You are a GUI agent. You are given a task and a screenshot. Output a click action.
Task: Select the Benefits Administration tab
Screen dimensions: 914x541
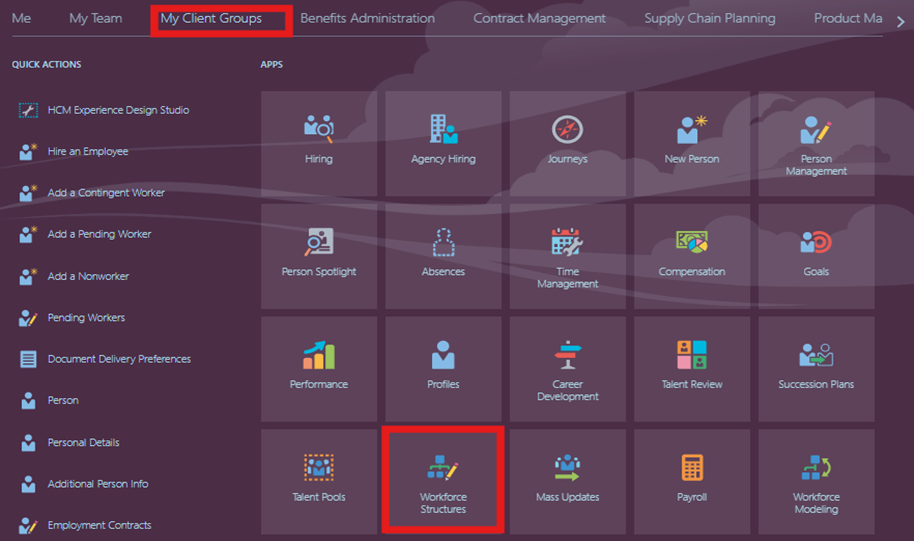click(x=367, y=18)
